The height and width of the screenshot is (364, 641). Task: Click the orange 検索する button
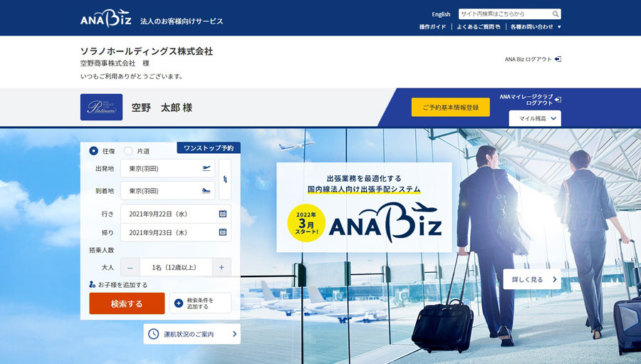127,303
